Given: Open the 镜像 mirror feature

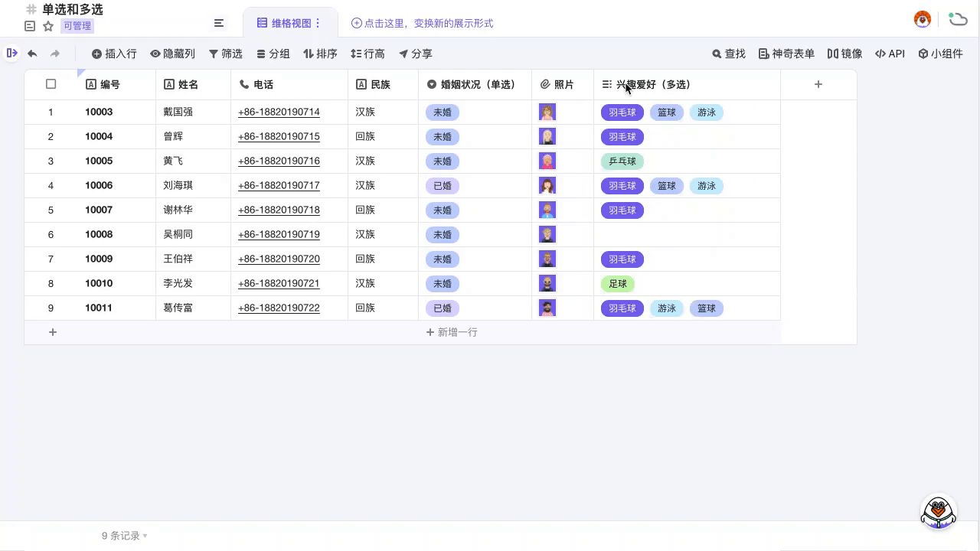Looking at the screenshot, I should click(x=845, y=54).
